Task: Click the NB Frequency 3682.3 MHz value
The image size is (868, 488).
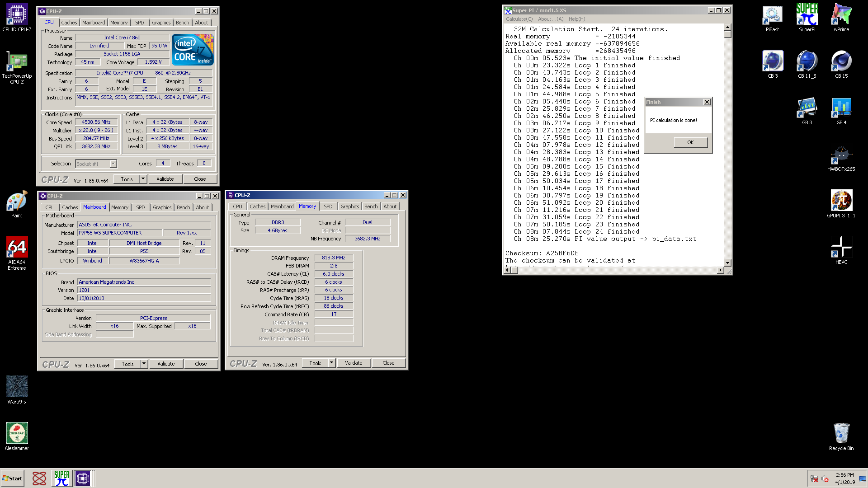Action: (368, 239)
